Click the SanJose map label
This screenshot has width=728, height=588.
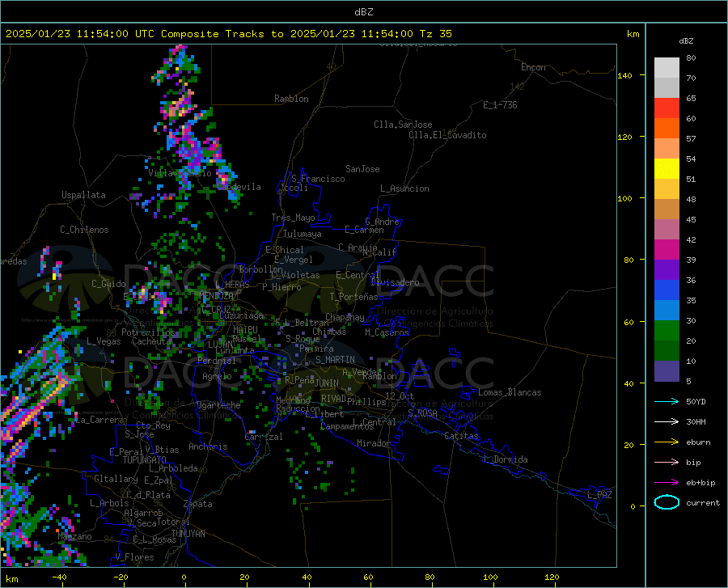click(362, 169)
